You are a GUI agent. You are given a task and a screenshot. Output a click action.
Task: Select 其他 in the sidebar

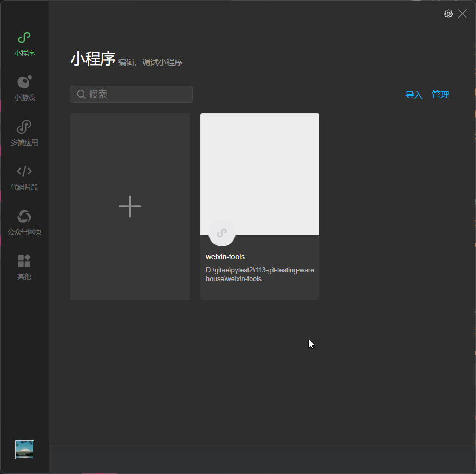click(24, 267)
